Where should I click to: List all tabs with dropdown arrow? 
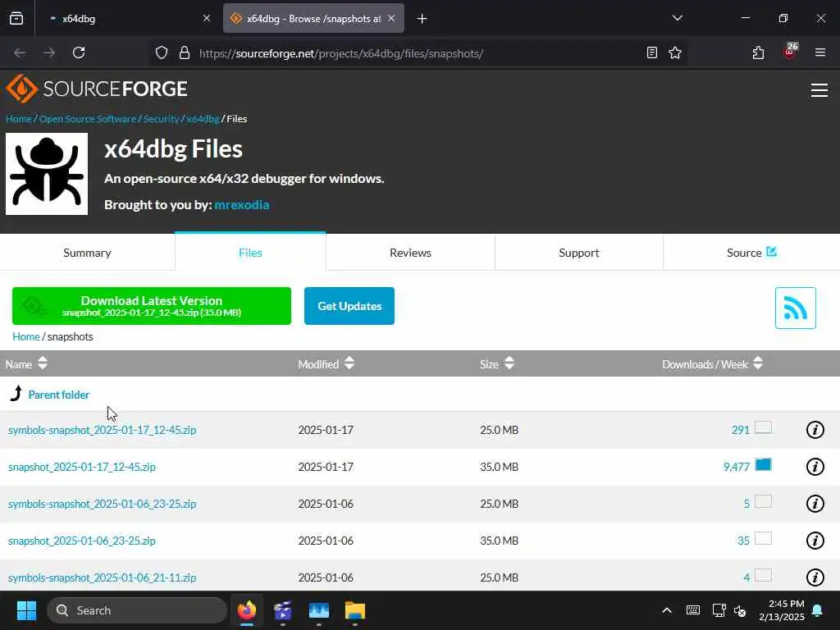677,19
